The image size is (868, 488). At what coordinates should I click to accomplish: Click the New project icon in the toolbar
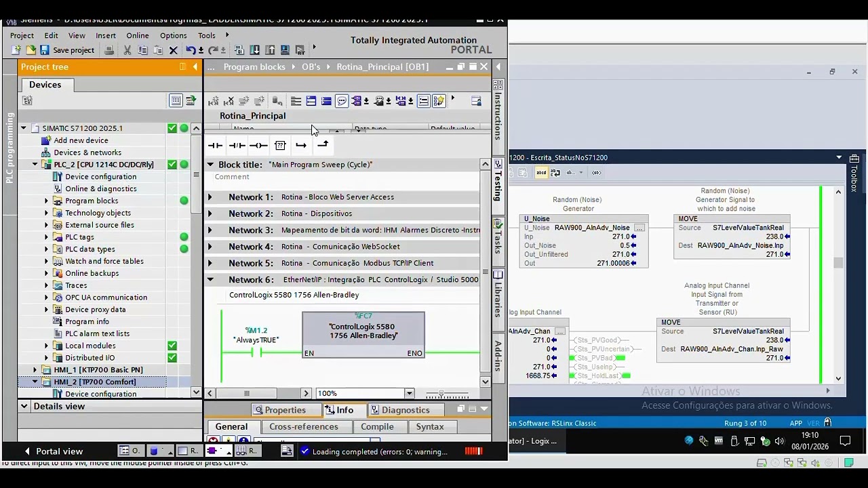(x=16, y=50)
